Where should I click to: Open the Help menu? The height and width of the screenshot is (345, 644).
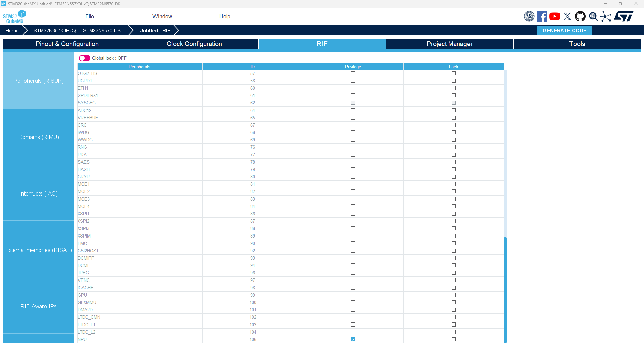[225, 16]
